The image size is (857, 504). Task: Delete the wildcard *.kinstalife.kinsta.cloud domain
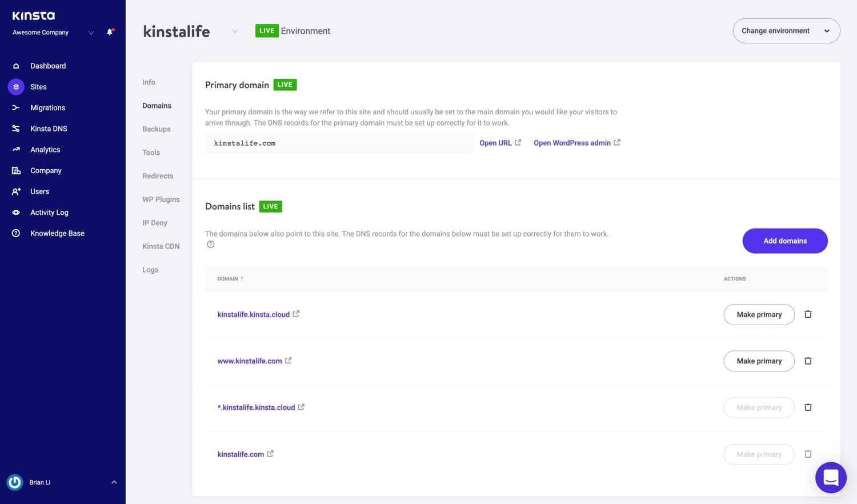[x=808, y=407]
